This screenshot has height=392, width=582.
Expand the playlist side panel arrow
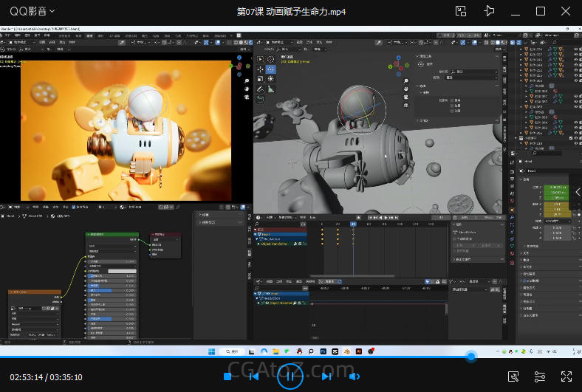point(577,192)
